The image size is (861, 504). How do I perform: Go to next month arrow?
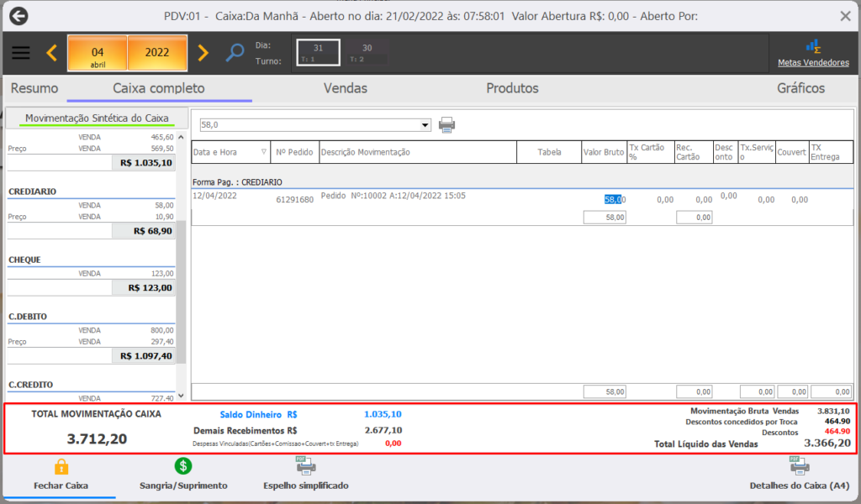[x=203, y=53]
